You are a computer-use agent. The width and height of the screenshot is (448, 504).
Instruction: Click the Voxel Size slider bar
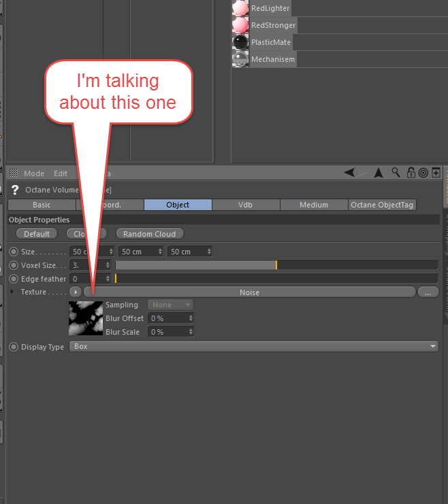coord(276,265)
